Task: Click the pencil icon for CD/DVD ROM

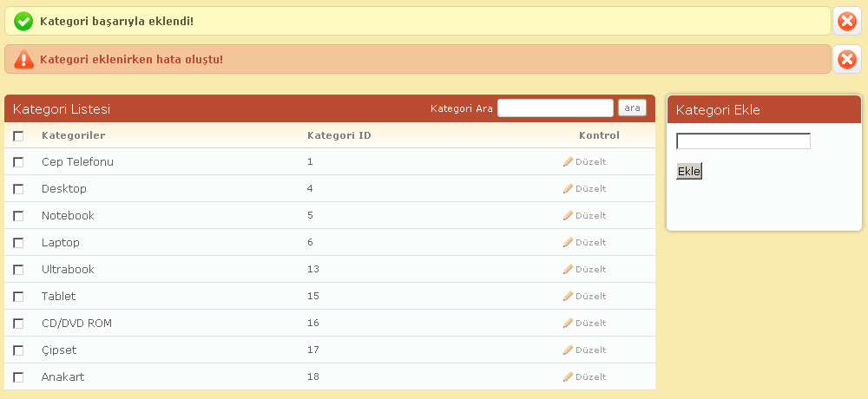Action: [x=568, y=323]
